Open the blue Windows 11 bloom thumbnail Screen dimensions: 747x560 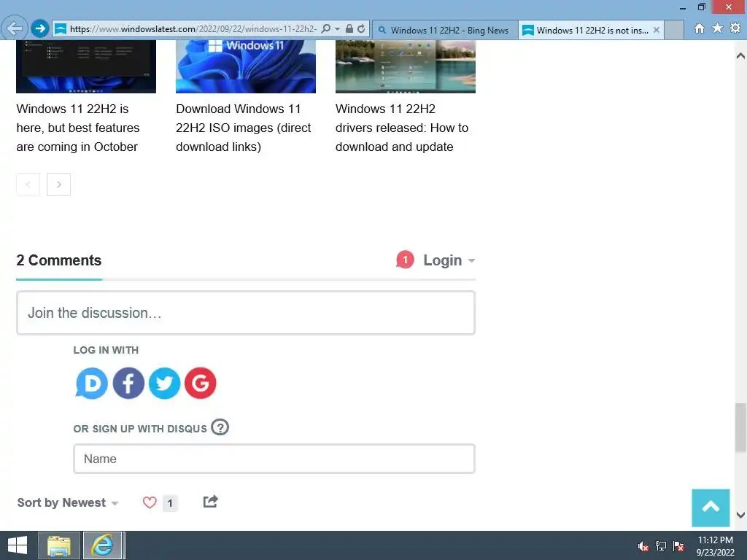[246, 66]
